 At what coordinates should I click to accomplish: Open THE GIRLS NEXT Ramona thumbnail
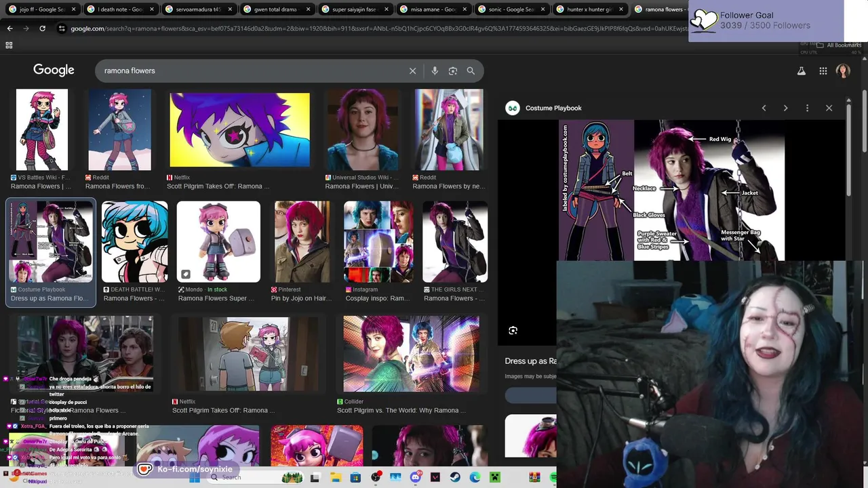coord(455,242)
